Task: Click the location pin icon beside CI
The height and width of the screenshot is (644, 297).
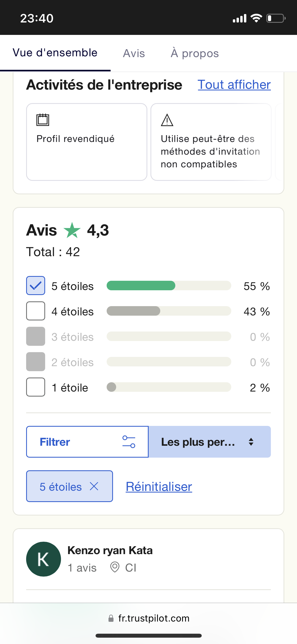Action: pos(115,567)
